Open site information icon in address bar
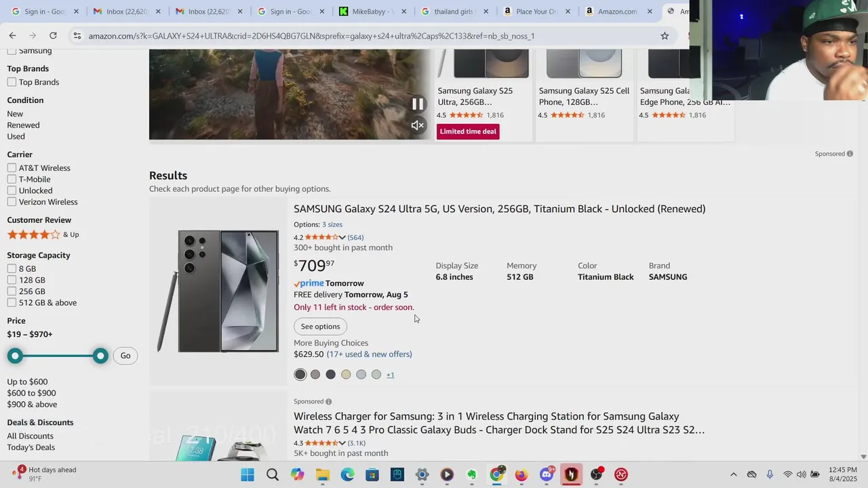The width and height of the screenshot is (868, 488). coord(77,36)
